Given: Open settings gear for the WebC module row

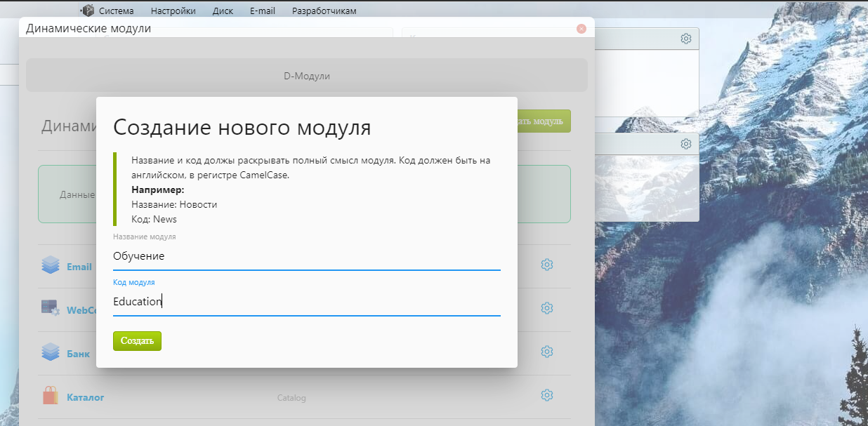Looking at the screenshot, I should (x=547, y=308).
